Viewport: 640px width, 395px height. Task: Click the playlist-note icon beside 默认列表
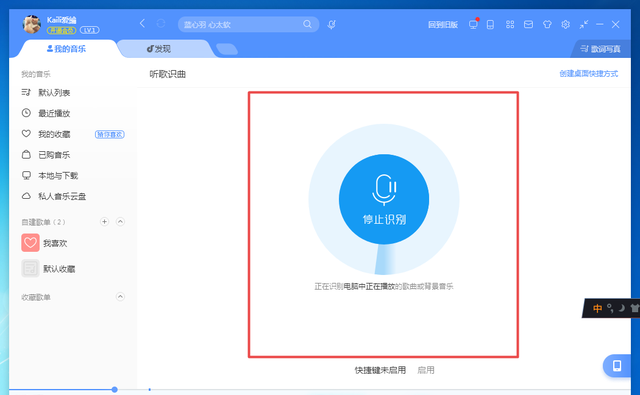[x=26, y=93]
